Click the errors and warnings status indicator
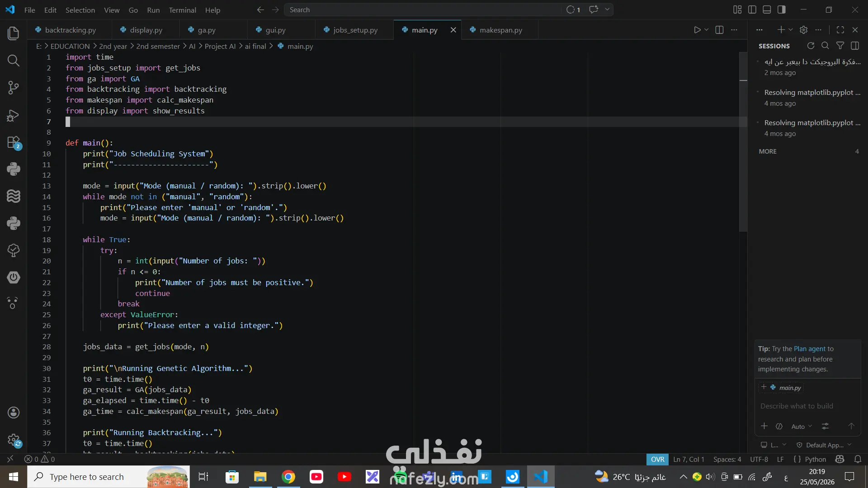 [40, 459]
